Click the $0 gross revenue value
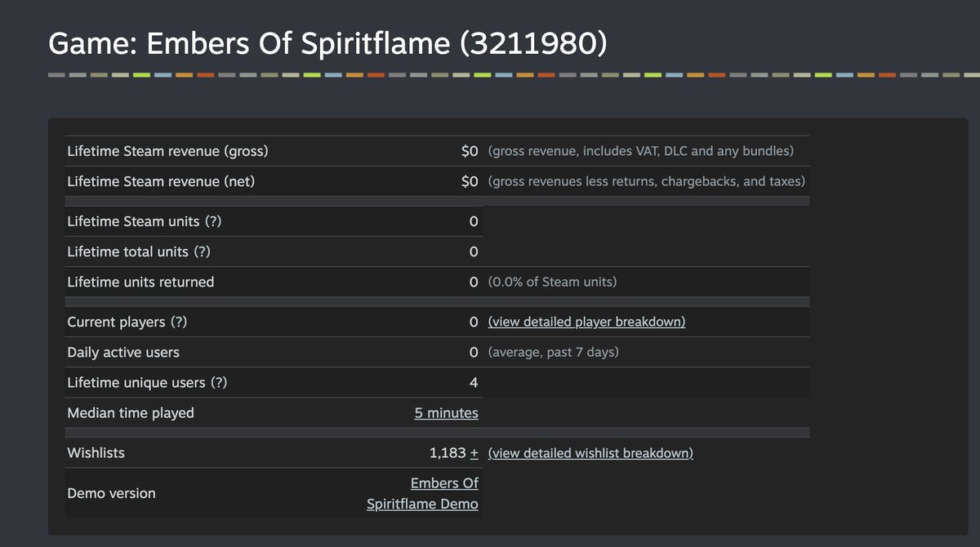Screen dimensions: 980x547 click(x=470, y=151)
